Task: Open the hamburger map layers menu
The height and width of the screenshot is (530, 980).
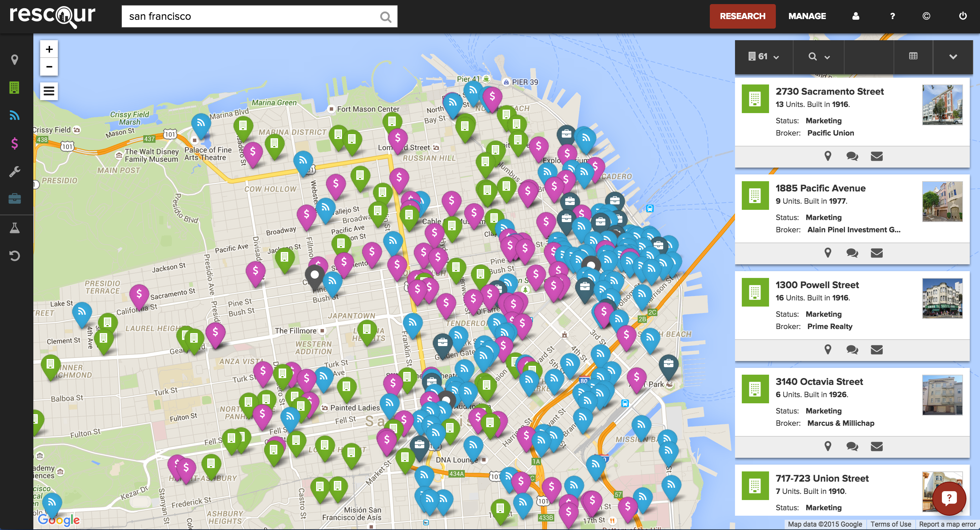Action: pos(49,91)
